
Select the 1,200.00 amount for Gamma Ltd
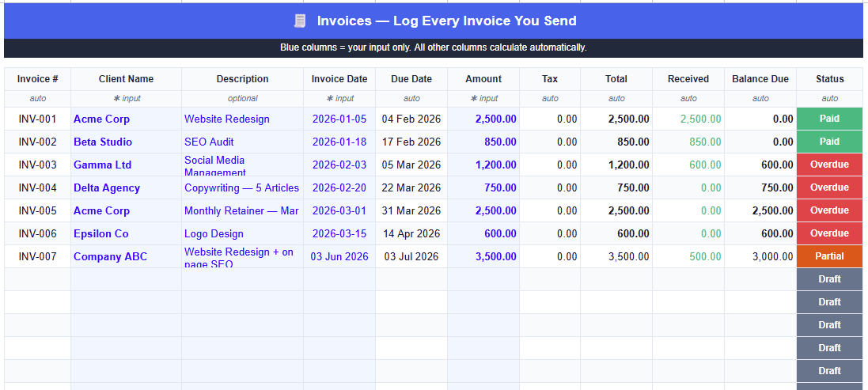tap(483, 165)
